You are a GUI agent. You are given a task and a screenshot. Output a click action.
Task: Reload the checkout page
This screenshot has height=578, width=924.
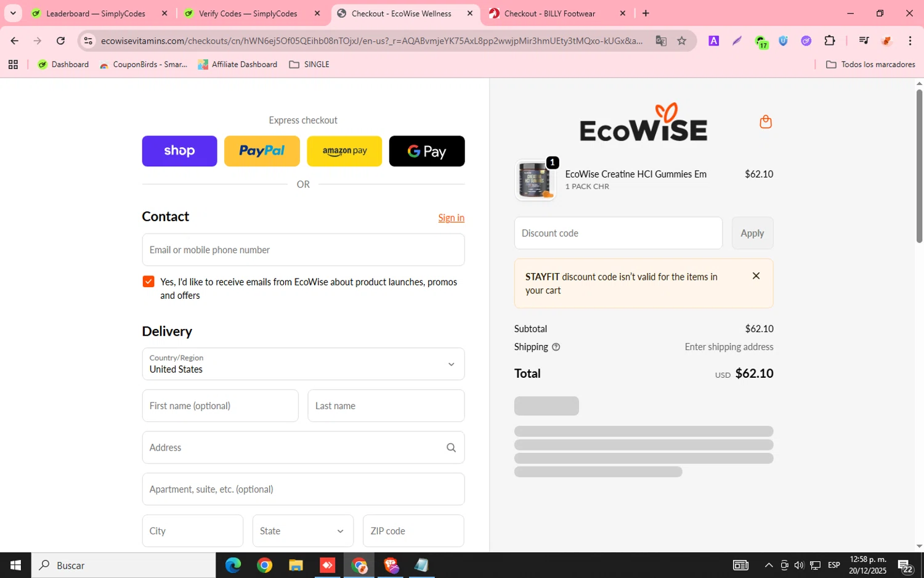[x=60, y=41]
